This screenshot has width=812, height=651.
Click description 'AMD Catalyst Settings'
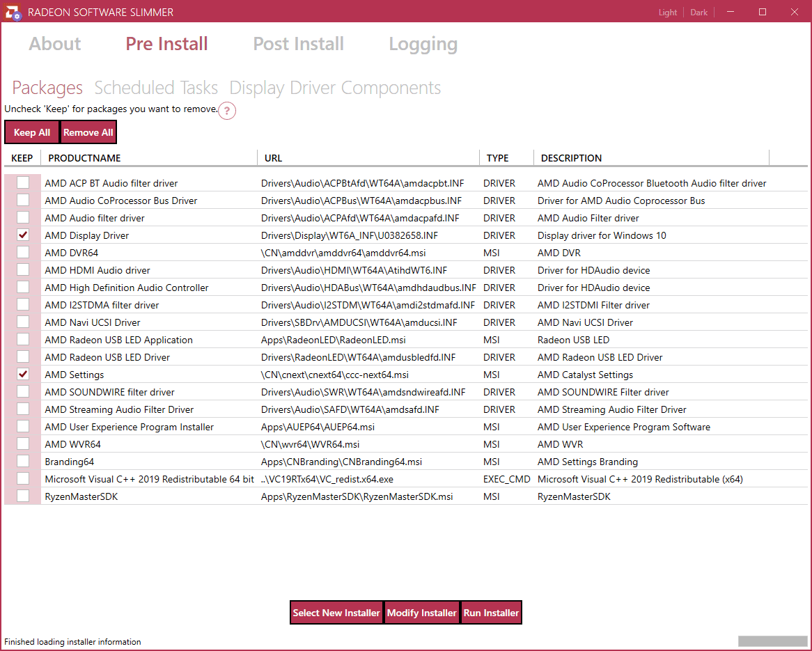pos(585,375)
